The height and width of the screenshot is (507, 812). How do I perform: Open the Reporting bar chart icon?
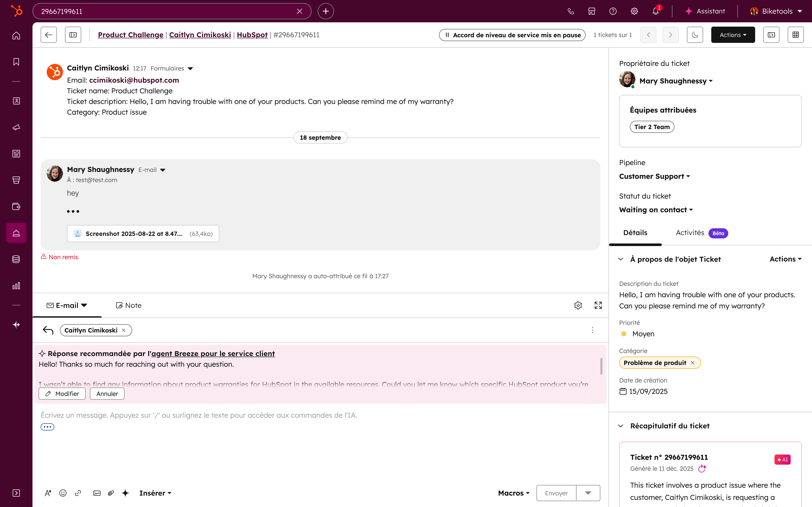[16, 286]
